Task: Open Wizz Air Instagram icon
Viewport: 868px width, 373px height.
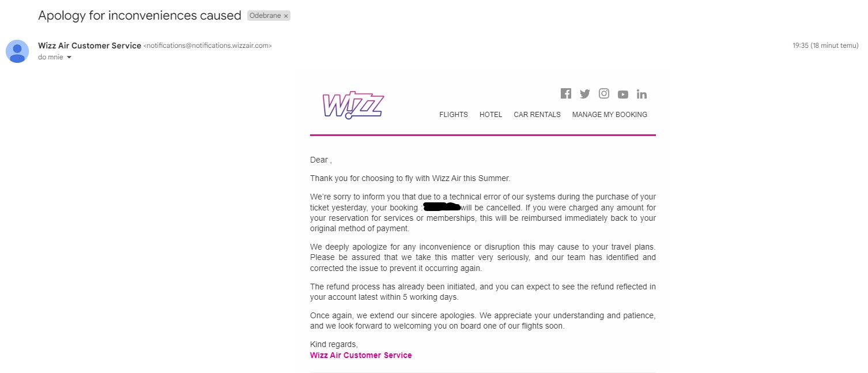Action: point(603,93)
